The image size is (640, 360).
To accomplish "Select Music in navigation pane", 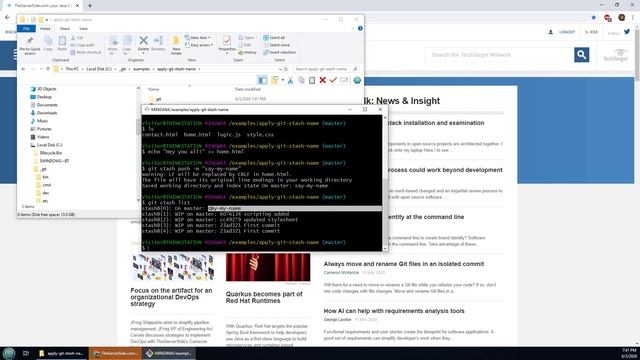I will 39,121.
